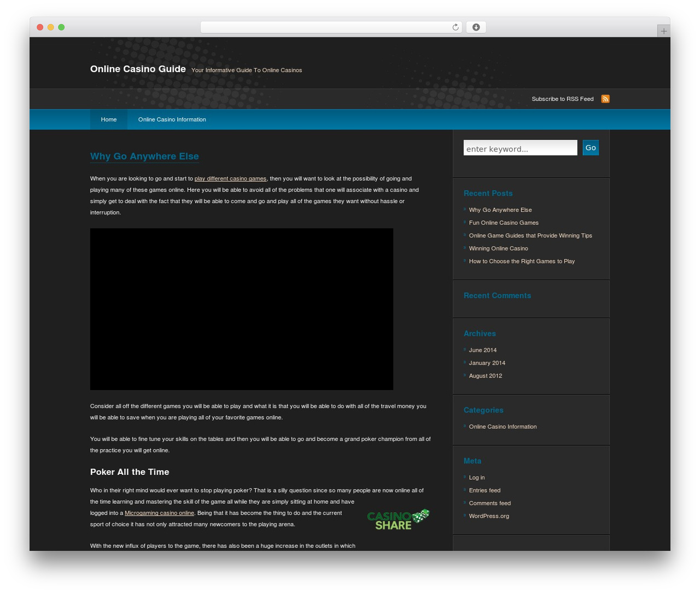
Task: Open the Comments feed link
Action: 489,503
